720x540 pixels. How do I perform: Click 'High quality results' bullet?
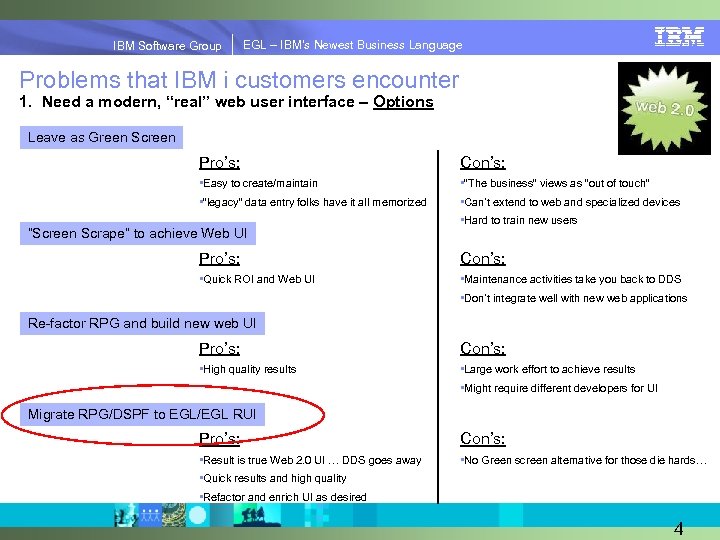point(249,369)
